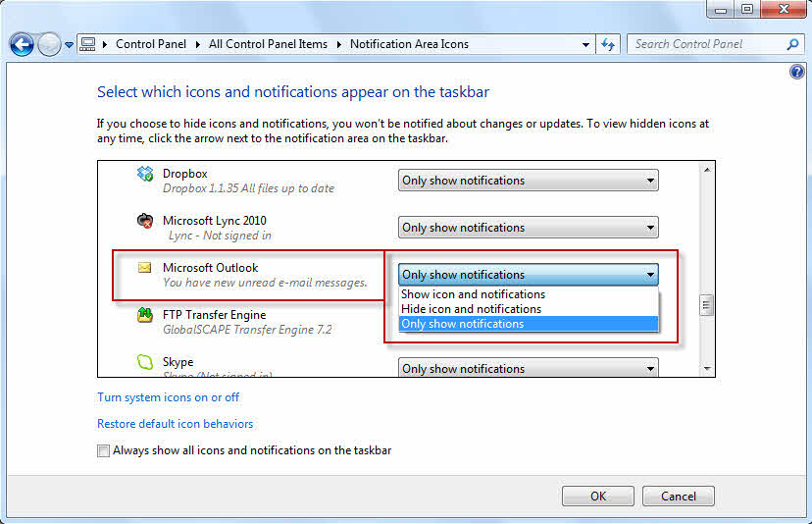Viewport: 812px width, 524px height.
Task: Click the FTP Transfer Engine icon
Action: coord(145,315)
